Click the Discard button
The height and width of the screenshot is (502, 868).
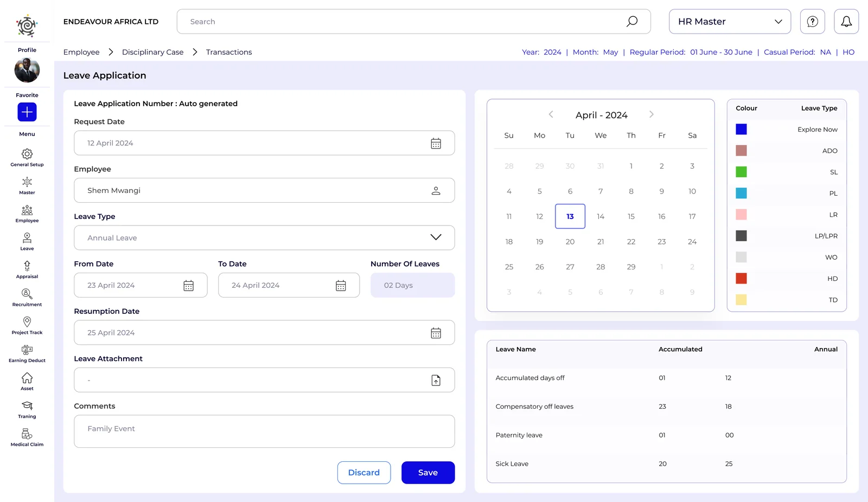[x=364, y=473]
